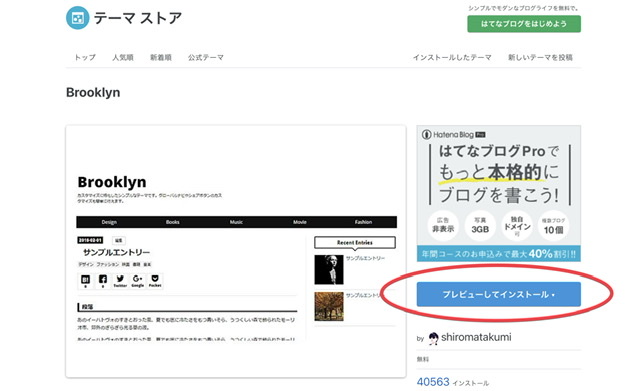Screen dimensions: 640x391
Task: Click the Hatena Blog Pro advertisement banner
Action: 498,193
